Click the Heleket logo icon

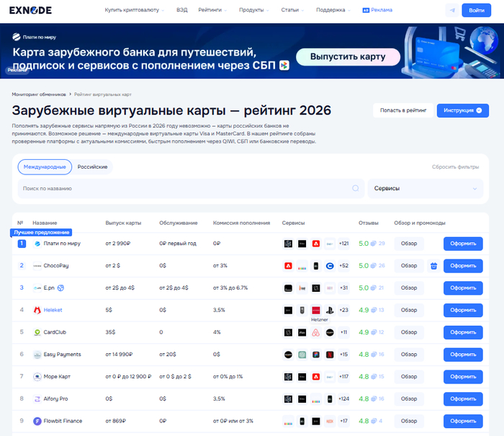(x=37, y=311)
